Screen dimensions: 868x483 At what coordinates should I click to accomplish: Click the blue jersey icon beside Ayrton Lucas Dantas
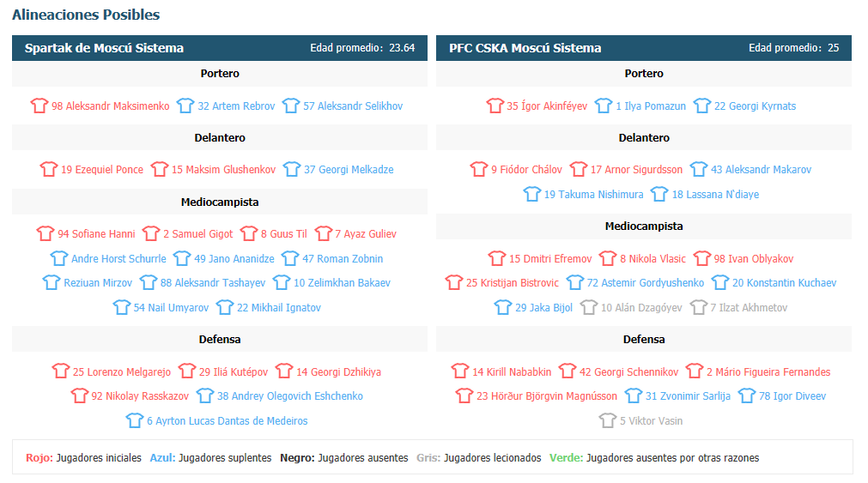[135, 420]
